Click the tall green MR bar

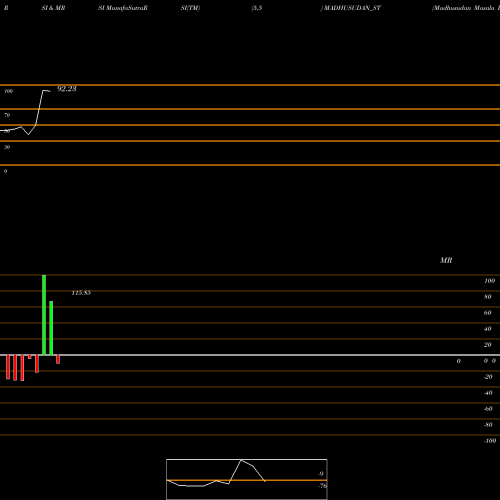44,315
